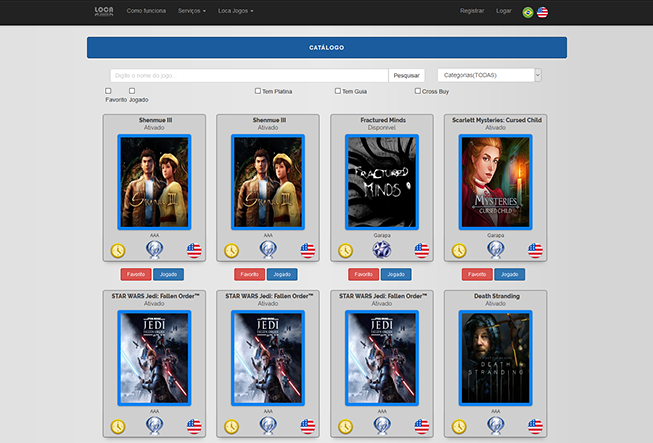Viewport: 653px width, 443px height.
Task: Check the Tem Guia filter
Action: point(338,91)
